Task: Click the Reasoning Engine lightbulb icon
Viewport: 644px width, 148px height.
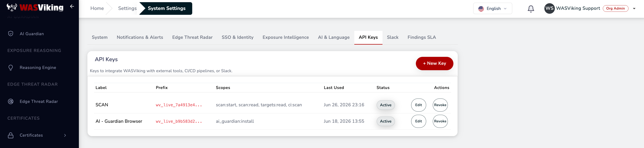Action: (x=10, y=68)
